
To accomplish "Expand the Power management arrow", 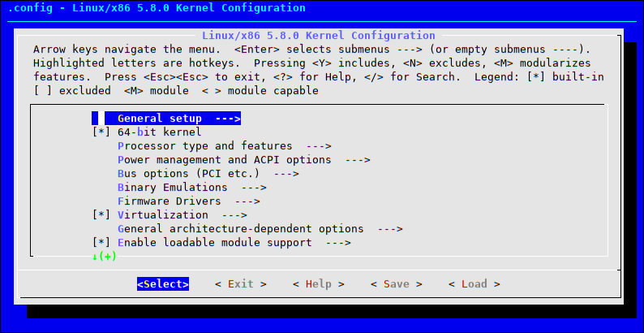I will click(358, 159).
